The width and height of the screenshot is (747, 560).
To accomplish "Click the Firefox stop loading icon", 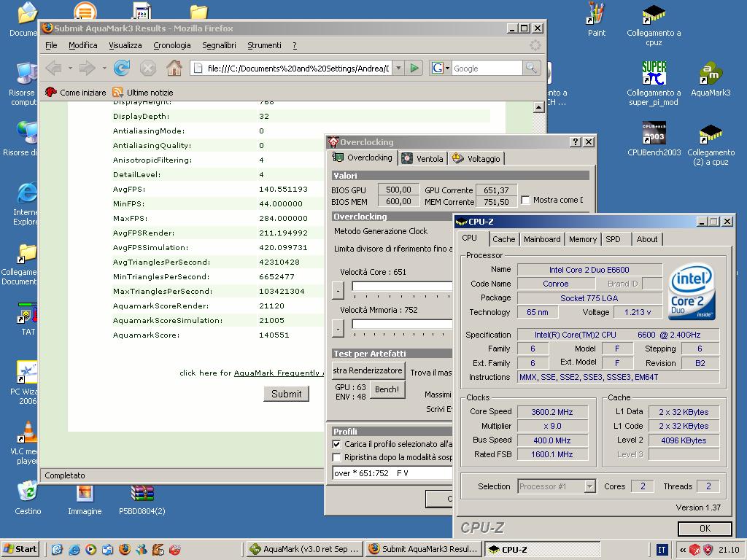I will click(147, 68).
